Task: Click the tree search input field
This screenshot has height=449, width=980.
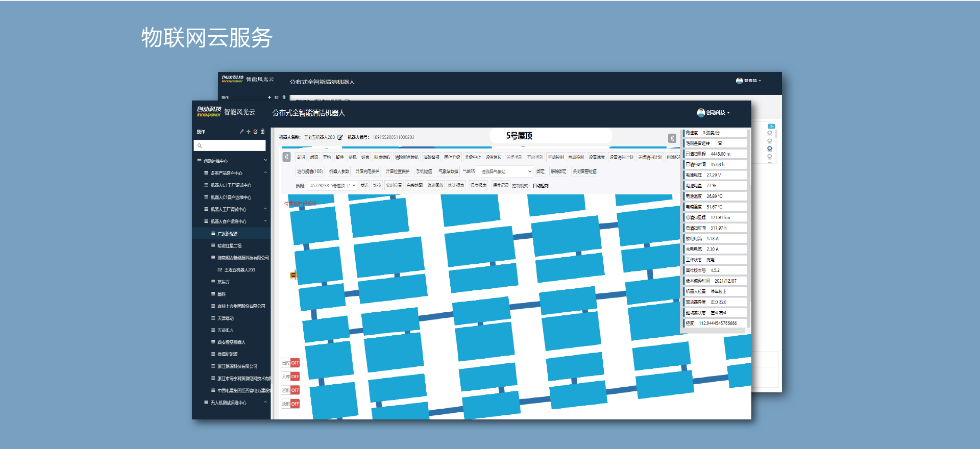Action: click(x=230, y=146)
